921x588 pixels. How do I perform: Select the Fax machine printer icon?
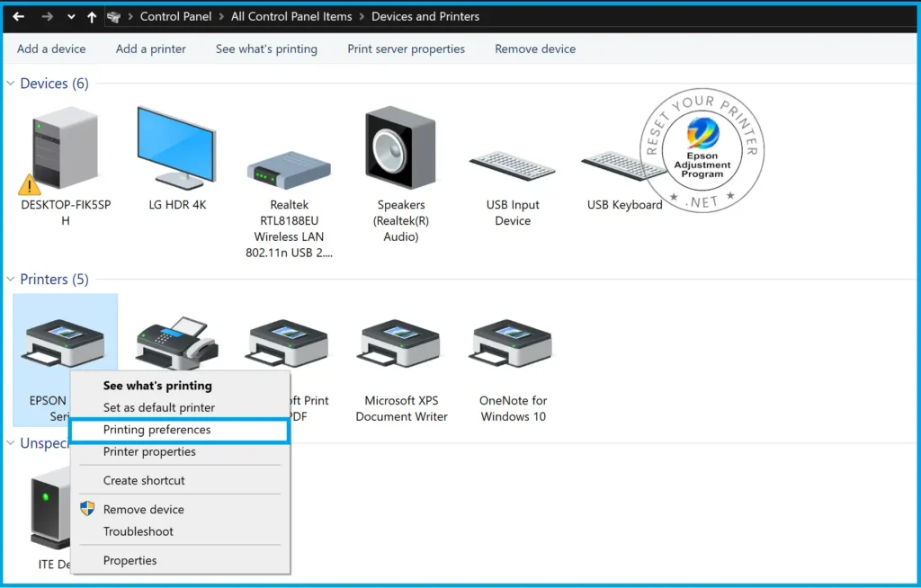point(177,343)
